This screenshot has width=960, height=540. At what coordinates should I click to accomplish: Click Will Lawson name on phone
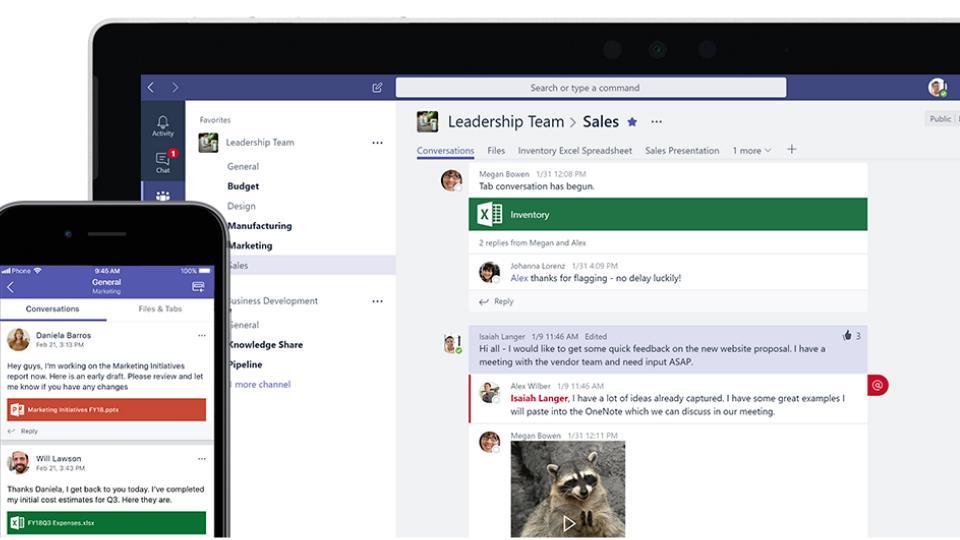58,459
